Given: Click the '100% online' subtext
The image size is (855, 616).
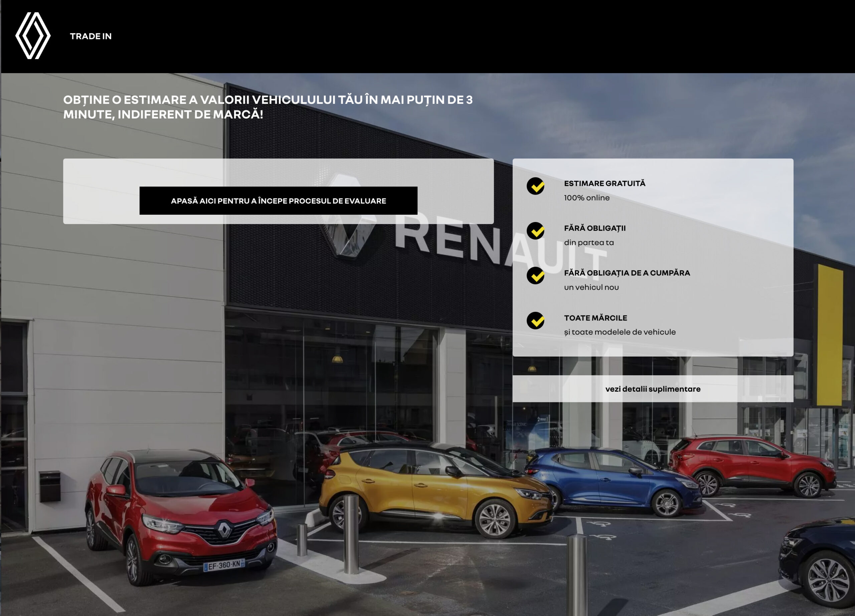Looking at the screenshot, I should point(586,198).
